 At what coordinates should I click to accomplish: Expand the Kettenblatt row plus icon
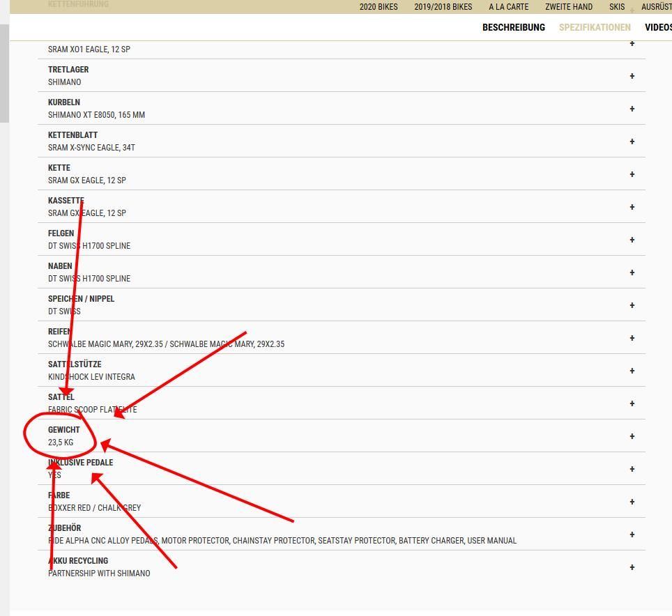click(632, 141)
